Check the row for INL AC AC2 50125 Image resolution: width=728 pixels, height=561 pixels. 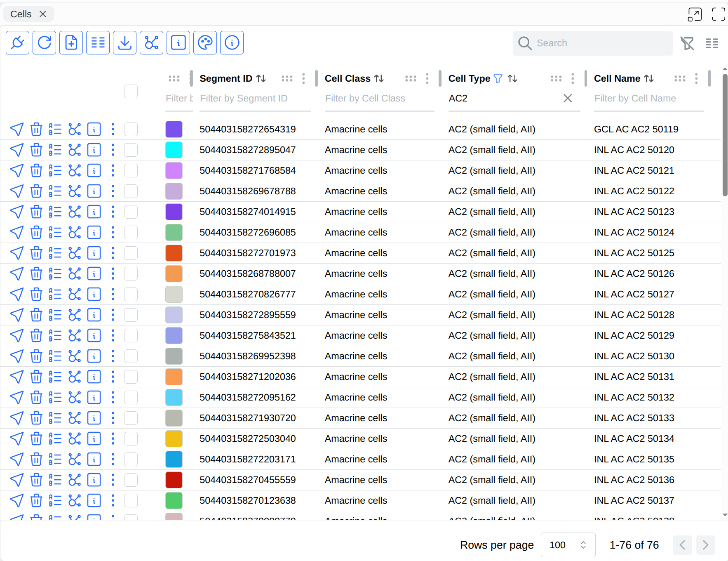pos(131,253)
